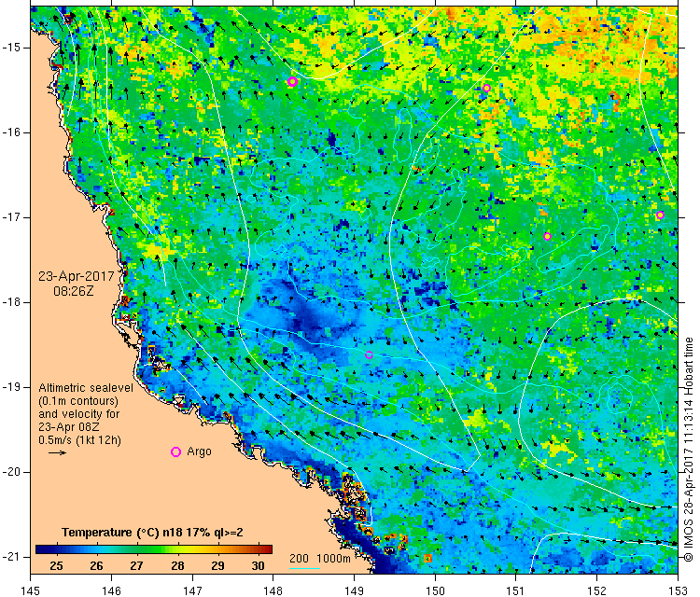Click the '© IMOS 28-Apr-2017 11:13:14 Hobart time' credit
The image size is (700, 597).
click(689, 450)
